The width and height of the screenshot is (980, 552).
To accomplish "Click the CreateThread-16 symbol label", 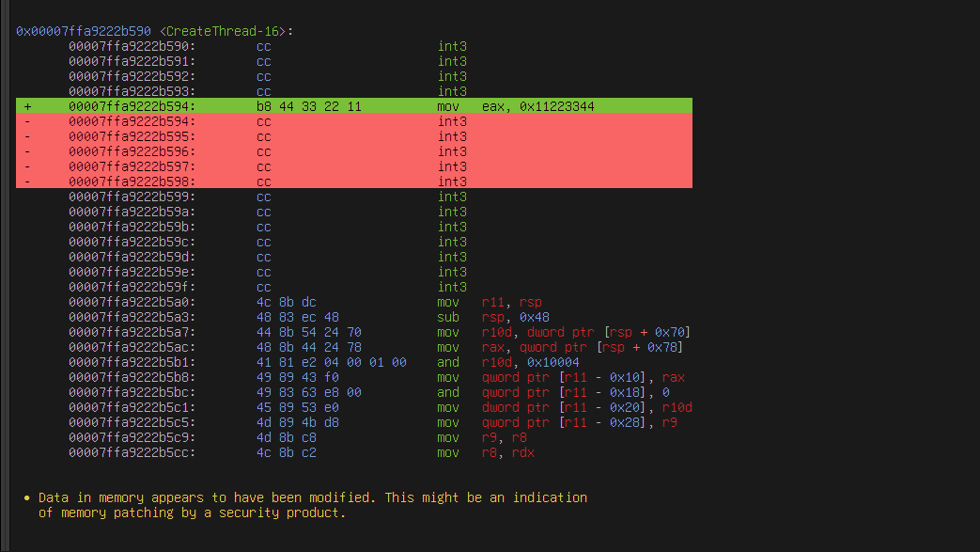I will [x=223, y=31].
